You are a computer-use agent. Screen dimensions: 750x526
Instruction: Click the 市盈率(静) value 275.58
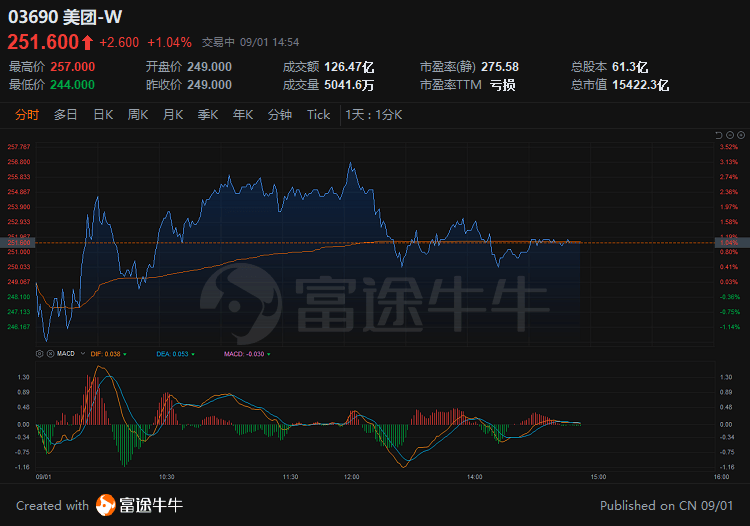pos(500,67)
